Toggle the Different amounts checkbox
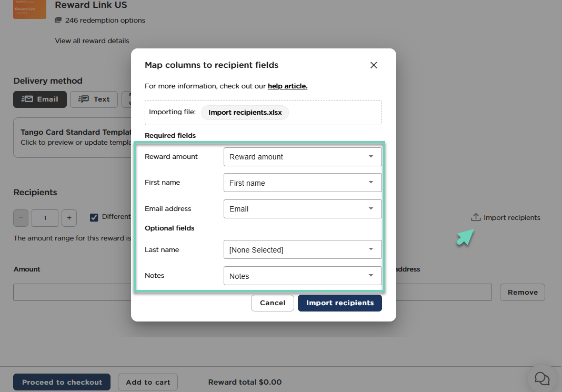This screenshot has width=562, height=392. [94, 217]
